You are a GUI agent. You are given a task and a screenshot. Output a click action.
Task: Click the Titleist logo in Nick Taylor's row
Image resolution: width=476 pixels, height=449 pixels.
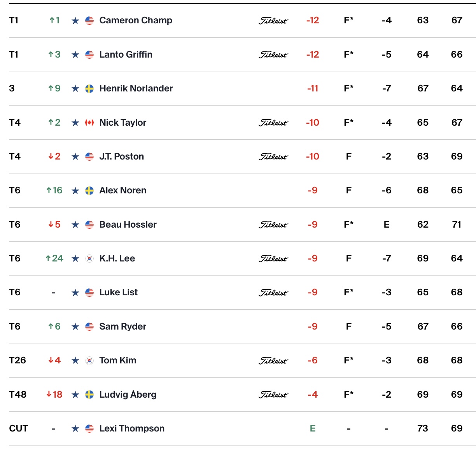pos(273,123)
